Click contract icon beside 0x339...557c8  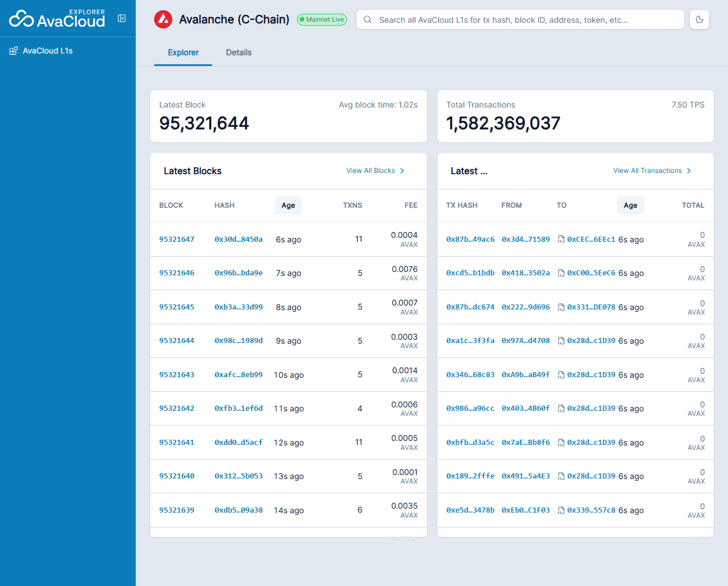coord(561,510)
